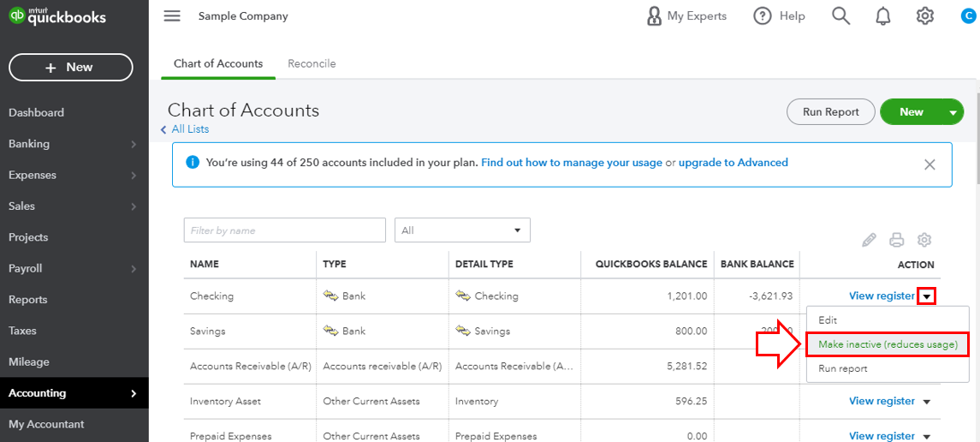Click the QuickBooks logo

click(x=57, y=17)
